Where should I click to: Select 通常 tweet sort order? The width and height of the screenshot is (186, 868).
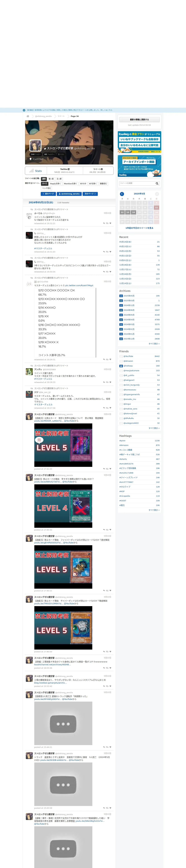(x=44, y=179)
